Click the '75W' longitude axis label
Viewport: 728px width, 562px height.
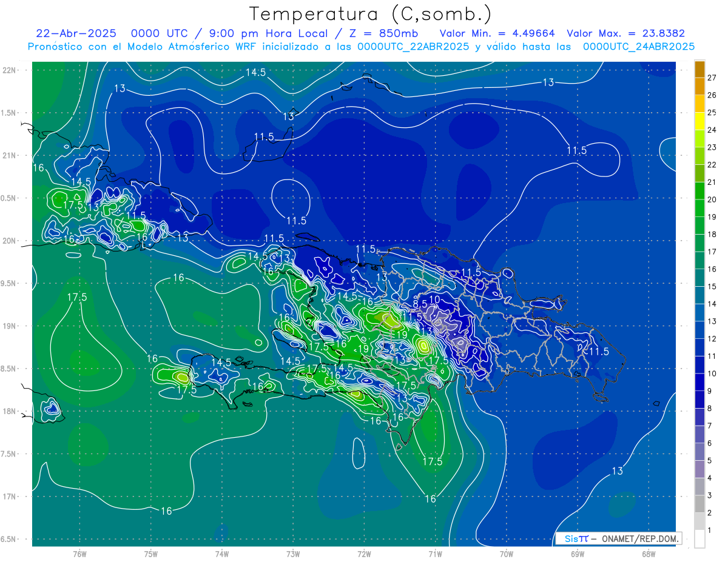tap(151, 554)
